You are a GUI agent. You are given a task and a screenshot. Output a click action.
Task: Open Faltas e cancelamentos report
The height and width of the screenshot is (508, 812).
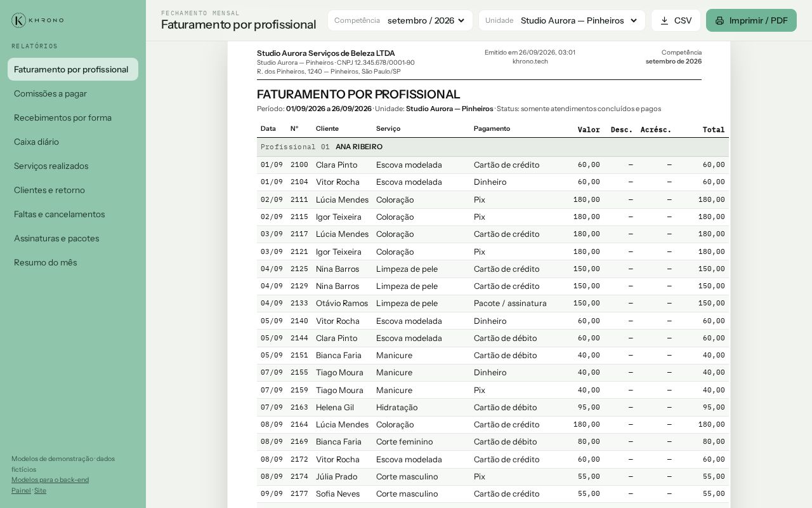73,214
